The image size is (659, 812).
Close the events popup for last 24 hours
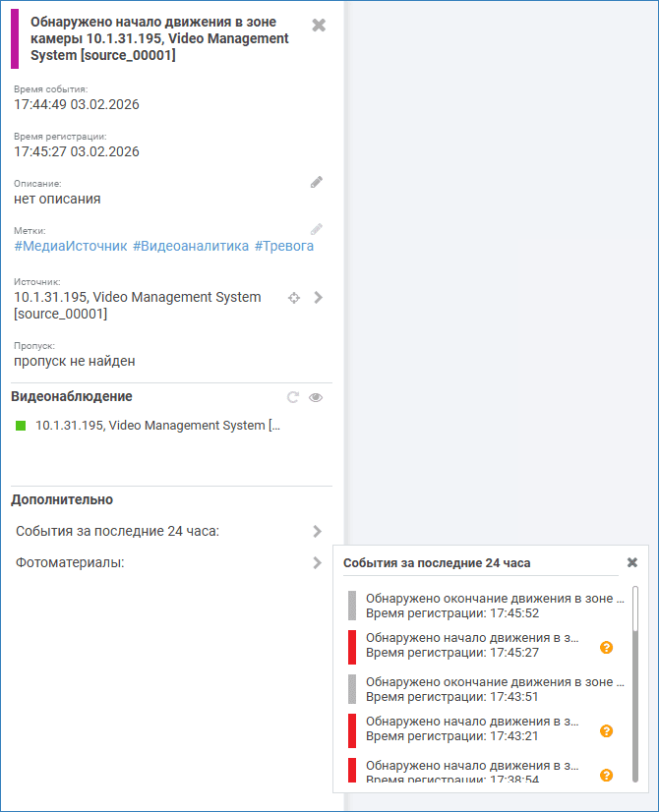(x=632, y=563)
